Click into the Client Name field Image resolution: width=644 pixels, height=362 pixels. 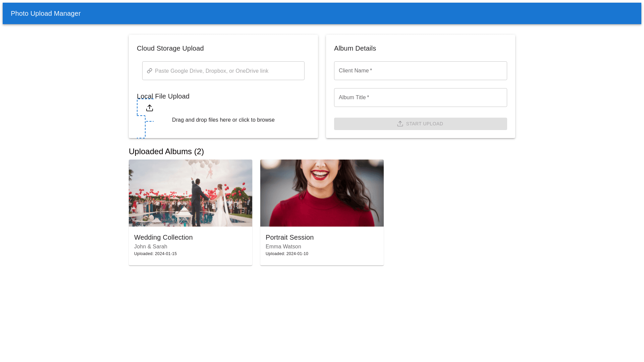[x=420, y=71]
